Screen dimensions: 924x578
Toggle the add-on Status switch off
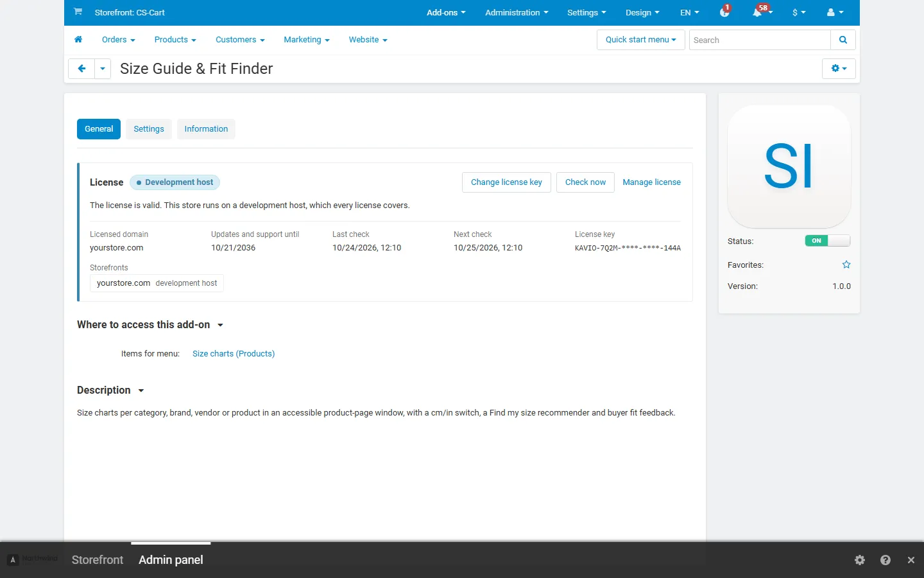point(828,241)
